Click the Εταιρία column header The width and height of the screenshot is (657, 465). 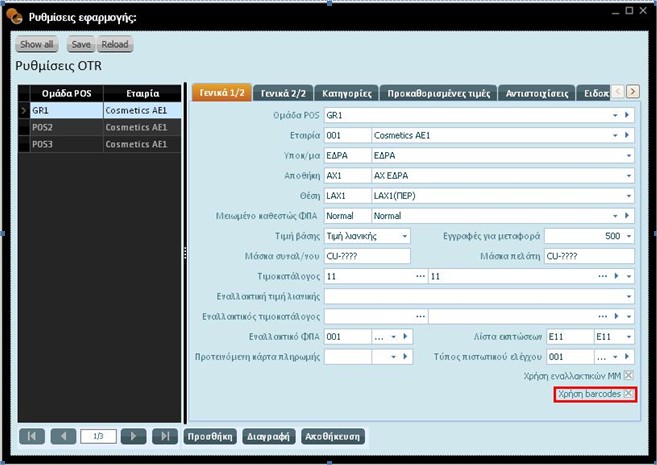(142, 93)
